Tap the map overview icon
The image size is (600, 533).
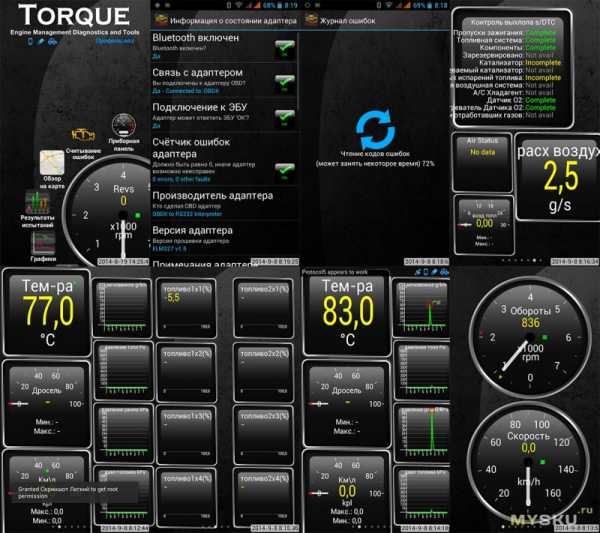click(x=53, y=163)
